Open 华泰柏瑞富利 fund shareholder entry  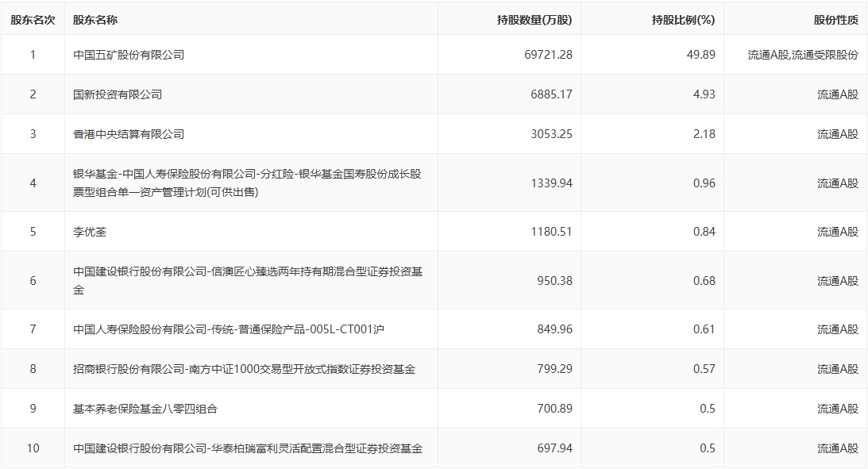(247, 448)
